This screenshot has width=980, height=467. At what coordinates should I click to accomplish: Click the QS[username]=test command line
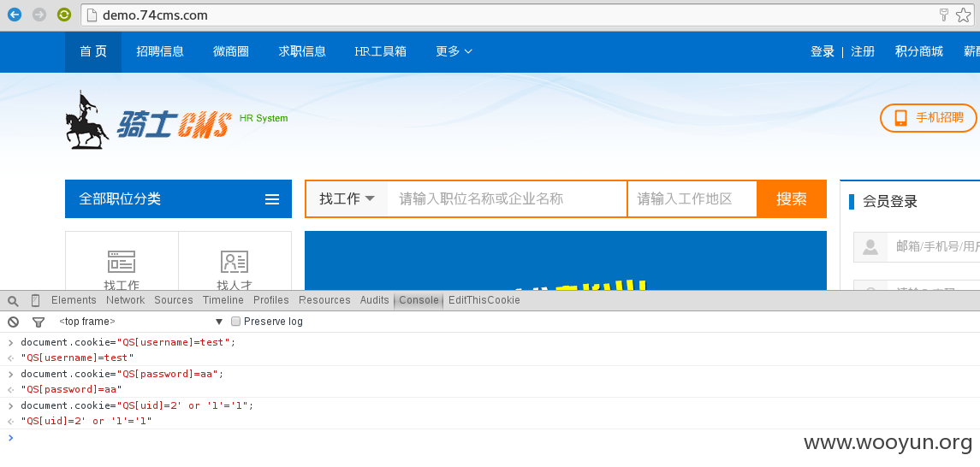point(128,342)
